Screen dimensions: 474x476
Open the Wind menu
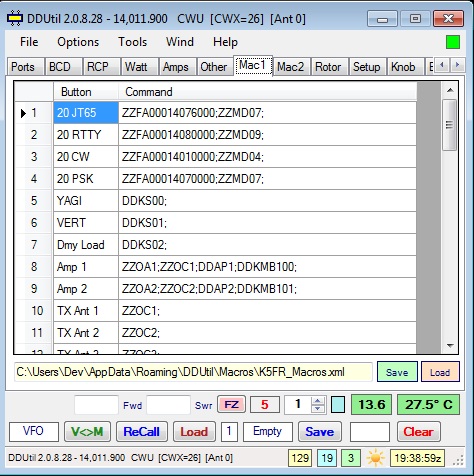pyautogui.click(x=180, y=42)
